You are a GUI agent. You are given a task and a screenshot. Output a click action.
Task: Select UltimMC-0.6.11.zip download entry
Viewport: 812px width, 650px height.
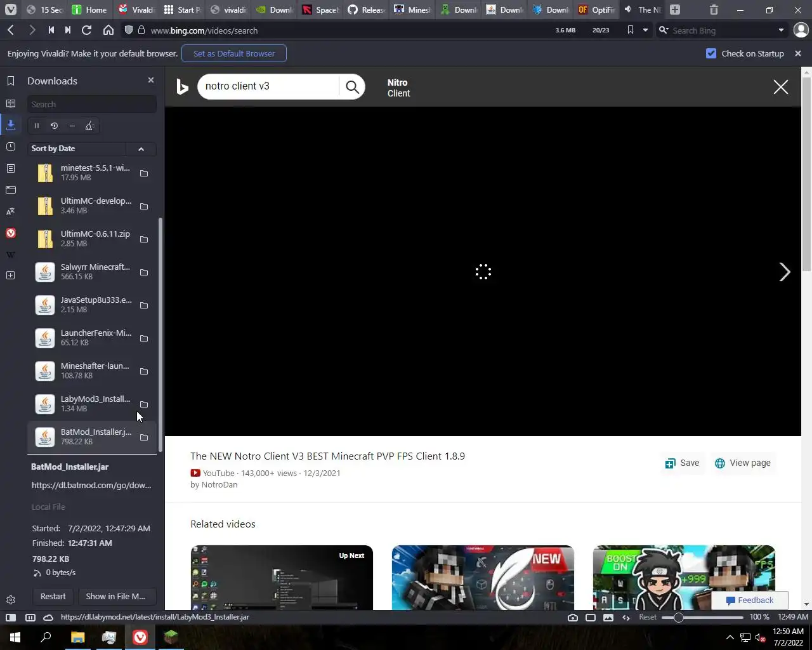click(x=91, y=239)
